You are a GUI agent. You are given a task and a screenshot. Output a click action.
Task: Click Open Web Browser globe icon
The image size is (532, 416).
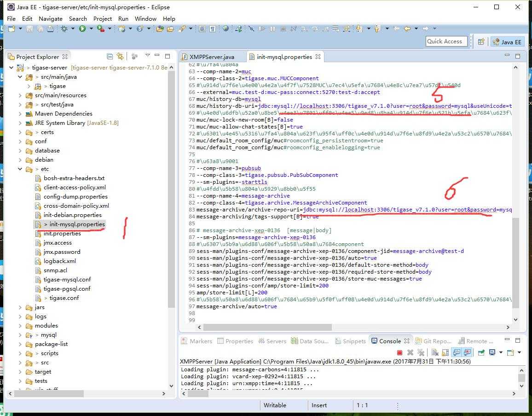coord(226,29)
